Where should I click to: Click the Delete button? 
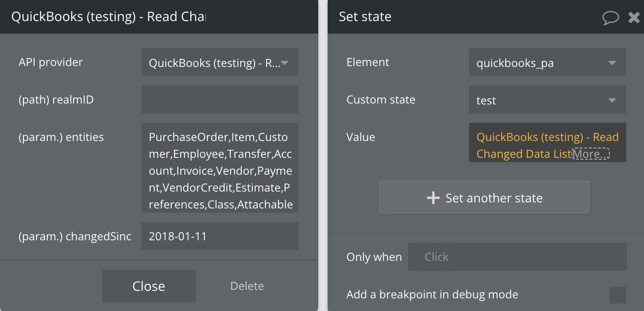pyautogui.click(x=247, y=286)
